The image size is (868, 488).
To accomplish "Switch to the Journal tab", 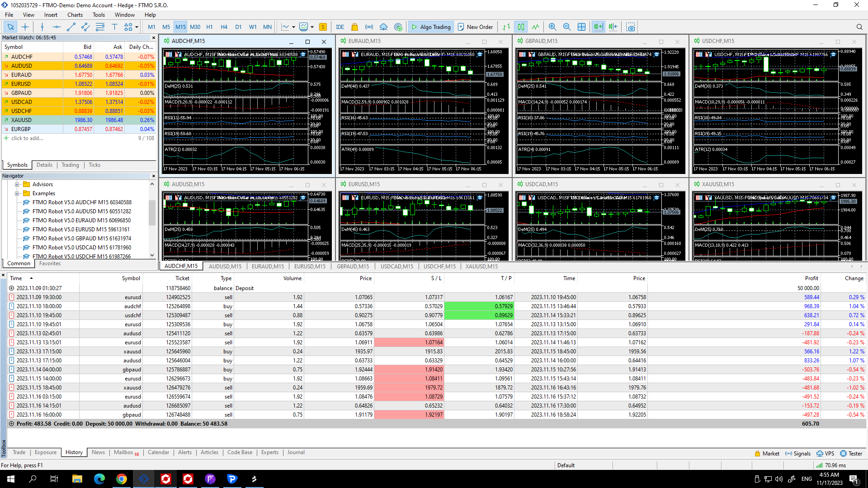I will [296, 452].
